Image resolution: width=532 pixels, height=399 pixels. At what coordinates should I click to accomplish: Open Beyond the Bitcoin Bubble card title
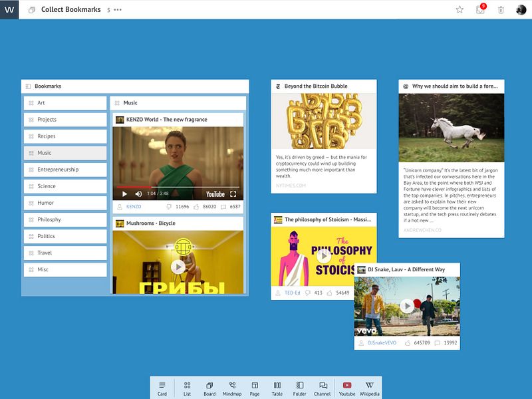pos(316,86)
